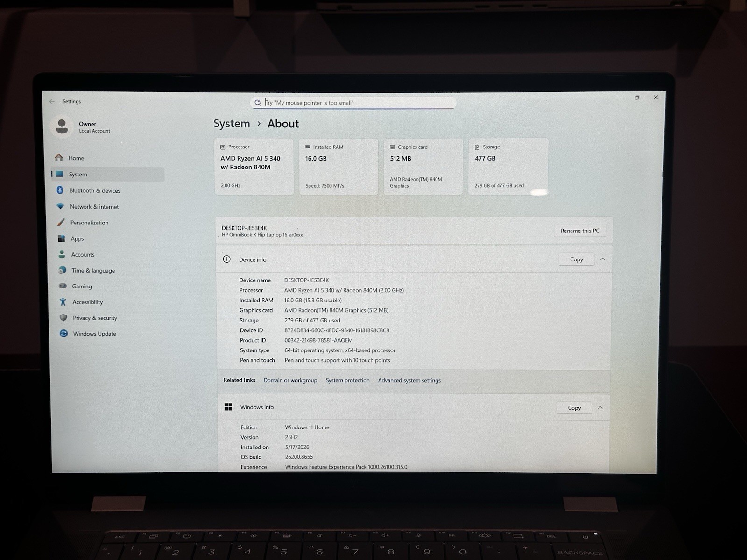
Task: Click OS build value 26200.8655
Action: coord(299,457)
